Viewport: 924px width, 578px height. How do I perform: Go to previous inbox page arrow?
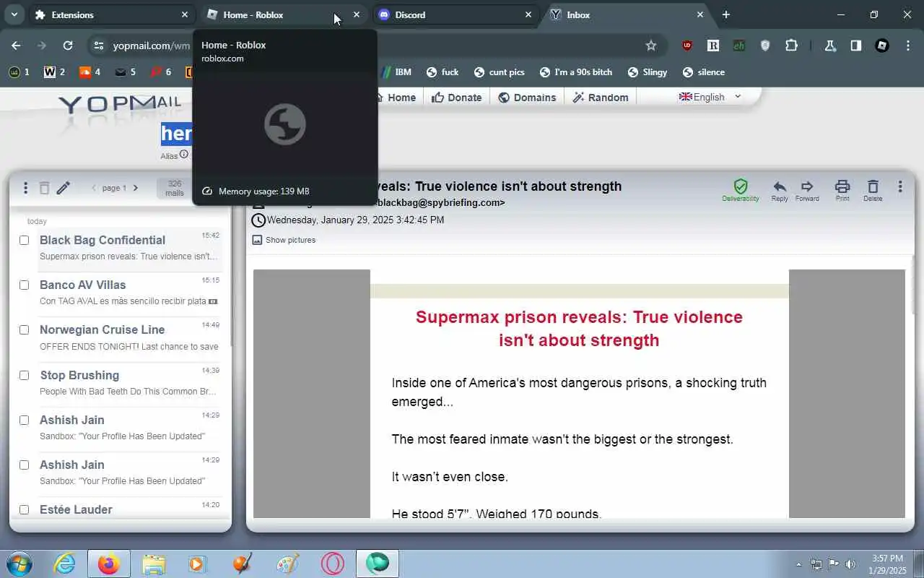click(x=94, y=188)
